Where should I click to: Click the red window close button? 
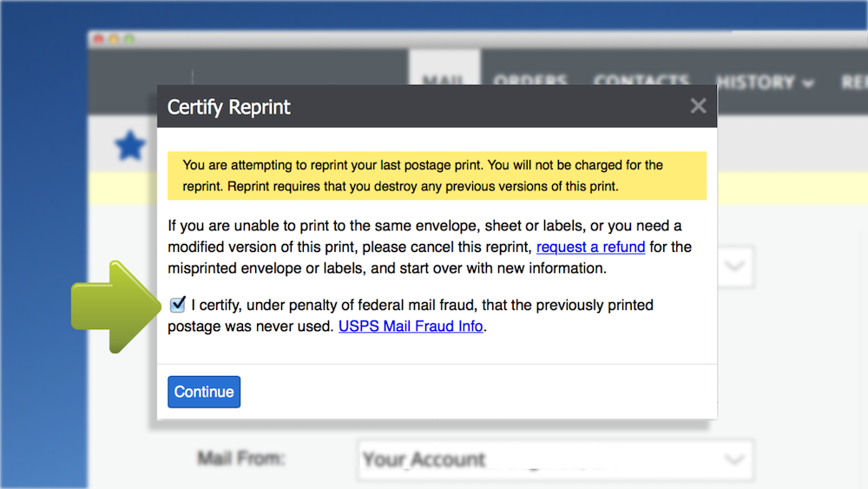click(99, 39)
